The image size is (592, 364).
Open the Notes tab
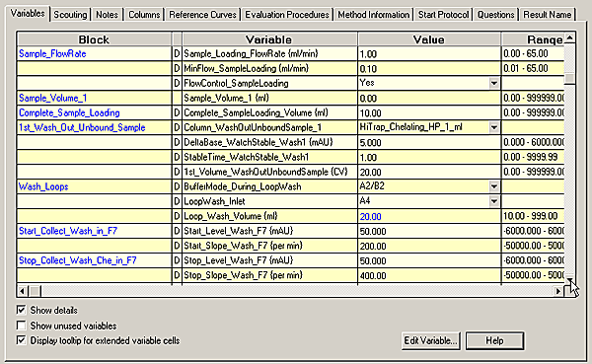click(x=107, y=15)
